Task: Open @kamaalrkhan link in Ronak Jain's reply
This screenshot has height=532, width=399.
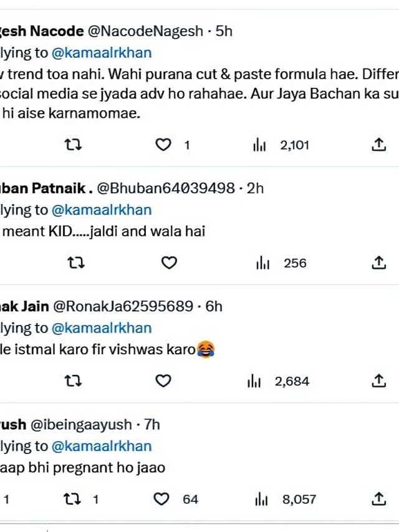Action: (x=102, y=328)
